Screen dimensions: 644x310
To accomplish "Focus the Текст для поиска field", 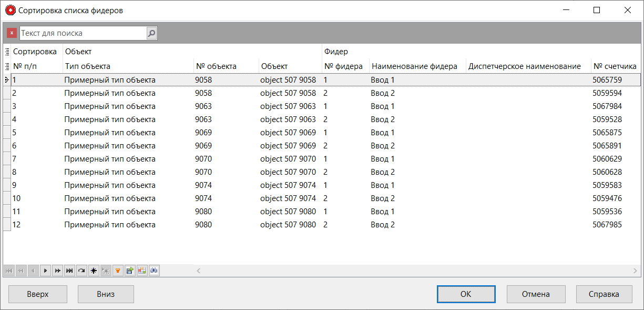I will [x=83, y=33].
